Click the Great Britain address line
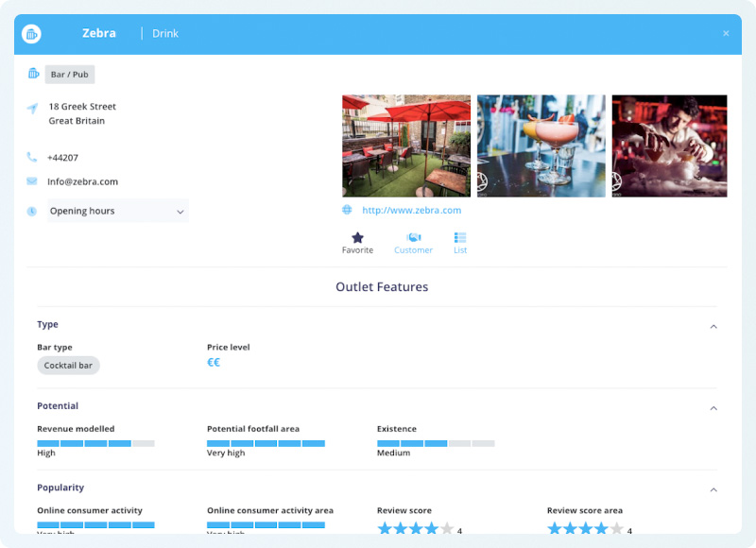Screen dimensions: 756x548 pyautogui.click(x=77, y=121)
